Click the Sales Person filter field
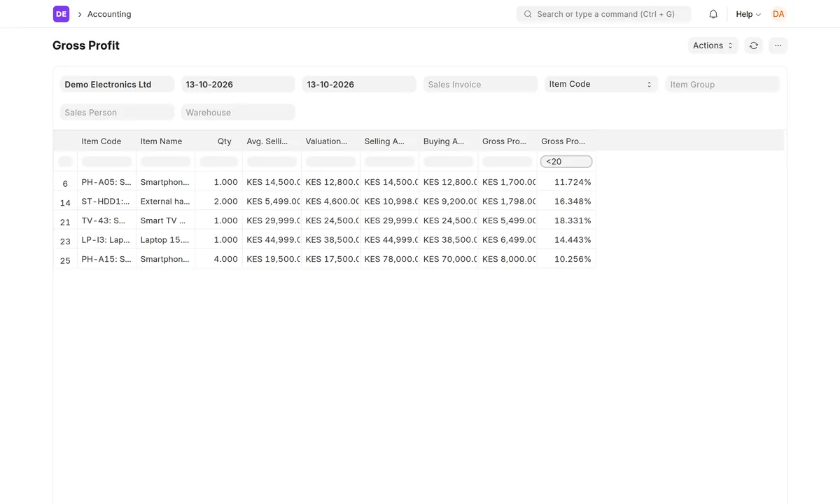This screenshot has width=840, height=504. coord(117,112)
